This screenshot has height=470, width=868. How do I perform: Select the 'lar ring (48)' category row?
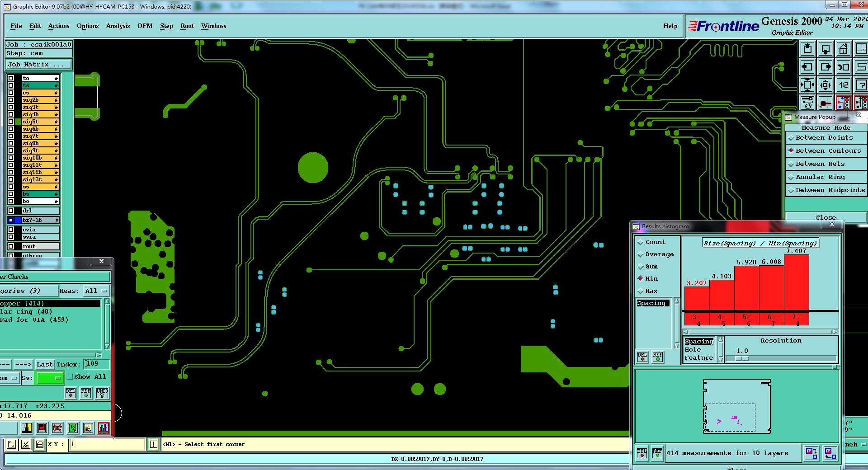point(50,312)
